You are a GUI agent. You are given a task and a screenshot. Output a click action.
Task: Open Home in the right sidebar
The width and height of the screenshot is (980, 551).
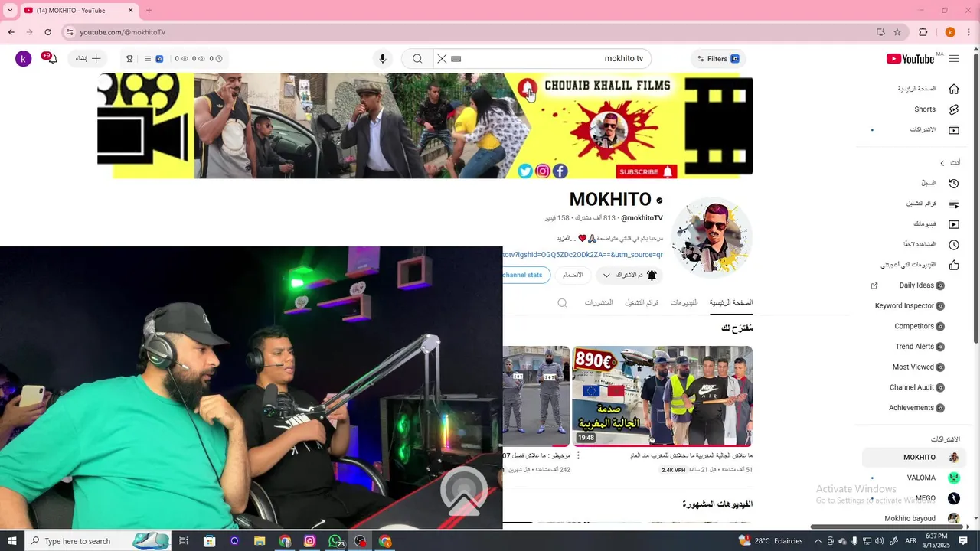(x=928, y=89)
